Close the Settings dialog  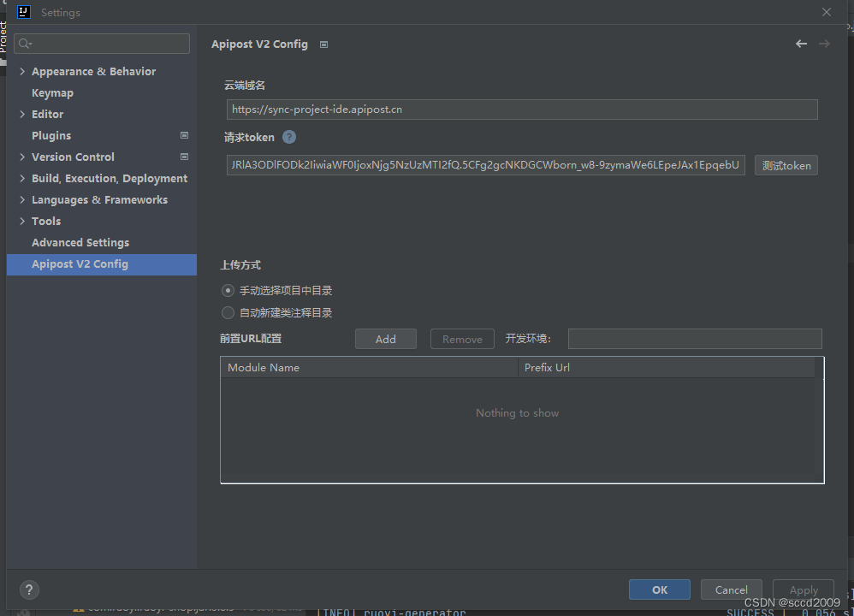[x=827, y=12]
